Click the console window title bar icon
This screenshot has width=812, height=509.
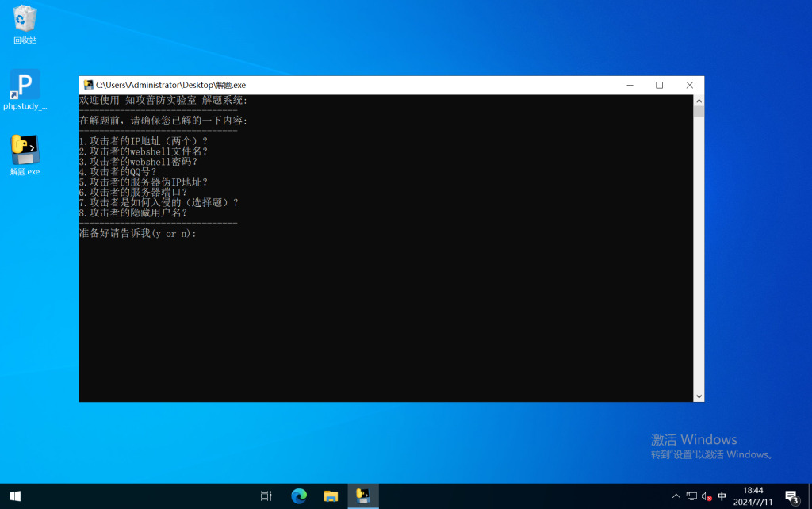[x=88, y=85]
